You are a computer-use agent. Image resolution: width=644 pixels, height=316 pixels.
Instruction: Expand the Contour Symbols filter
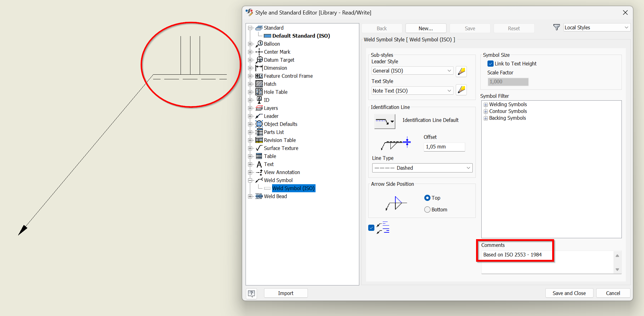[486, 111]
